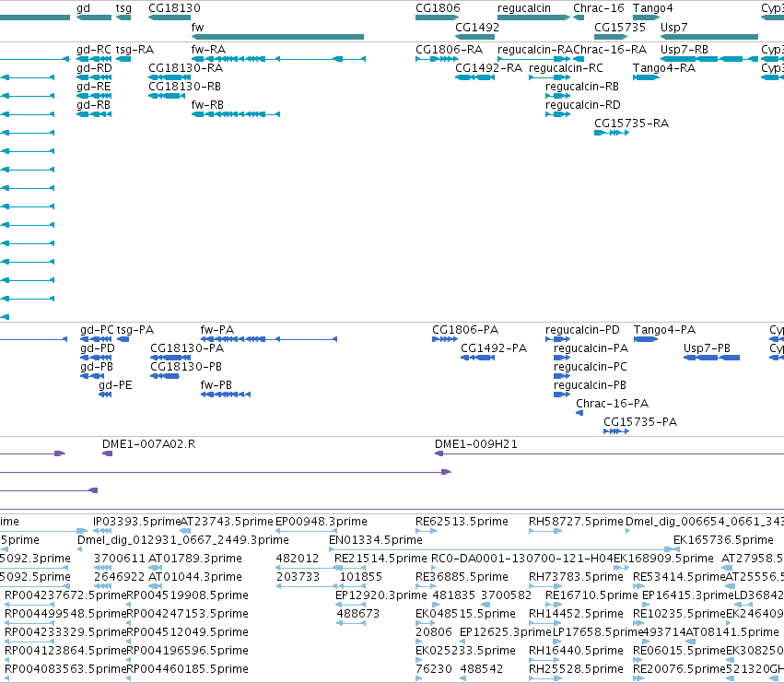
Task: Click transcript regucalcin-RC
Action: (x=549, y=77)
